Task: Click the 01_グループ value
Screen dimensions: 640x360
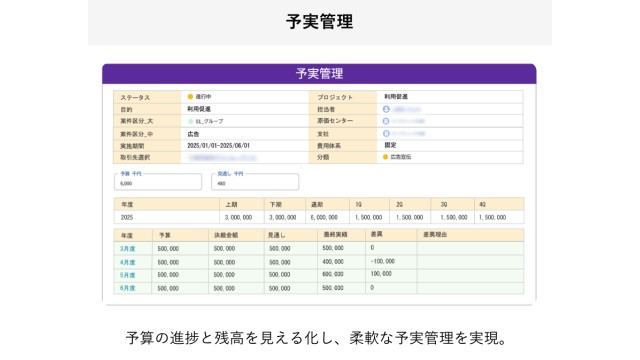Action: click(x=209, y=121)
